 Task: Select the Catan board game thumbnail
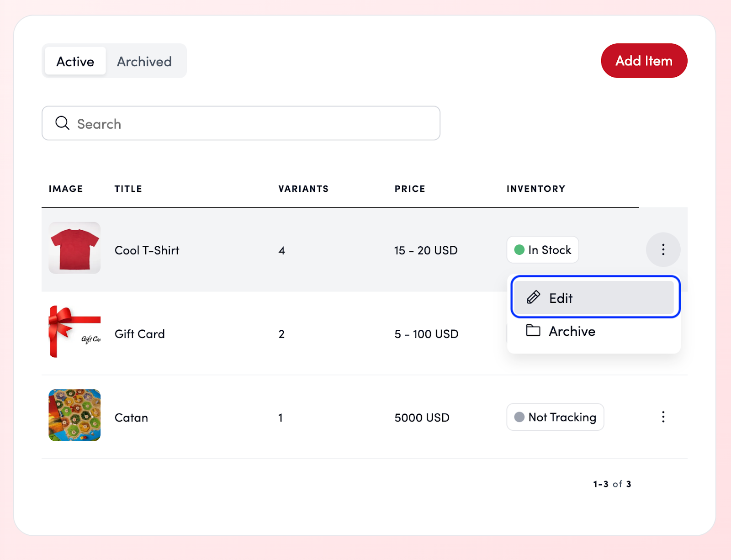pos(74,415)
